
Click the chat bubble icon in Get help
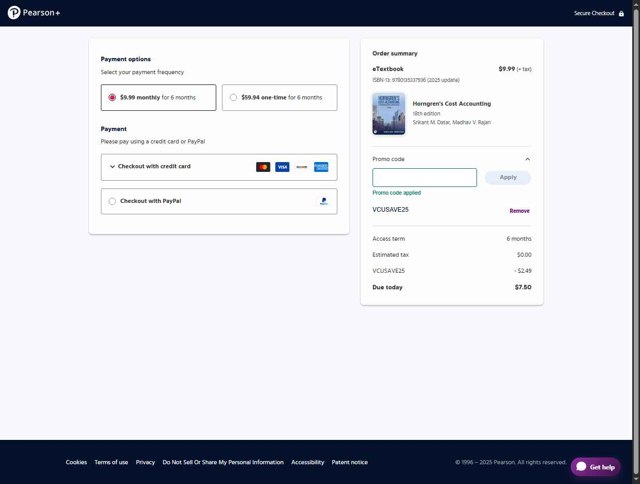point(581,466)
